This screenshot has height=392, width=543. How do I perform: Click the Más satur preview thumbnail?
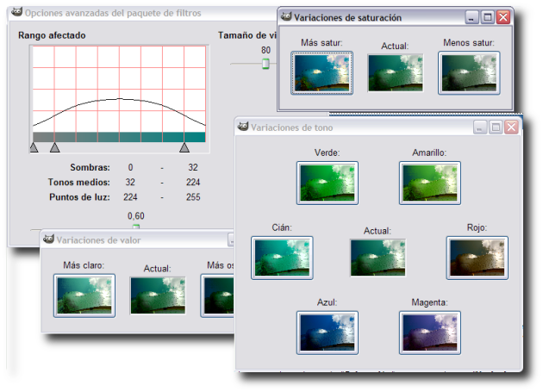click(x=322, y=72)
